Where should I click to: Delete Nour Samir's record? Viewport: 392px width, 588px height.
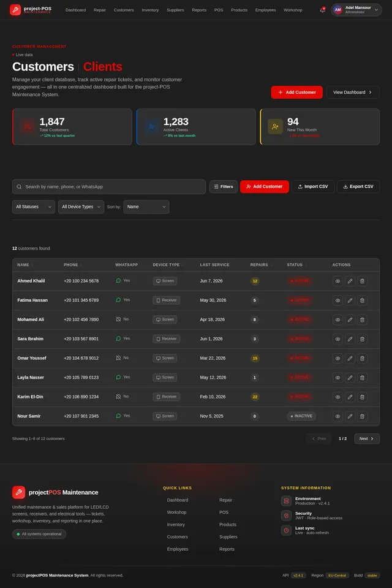(362, 416)
